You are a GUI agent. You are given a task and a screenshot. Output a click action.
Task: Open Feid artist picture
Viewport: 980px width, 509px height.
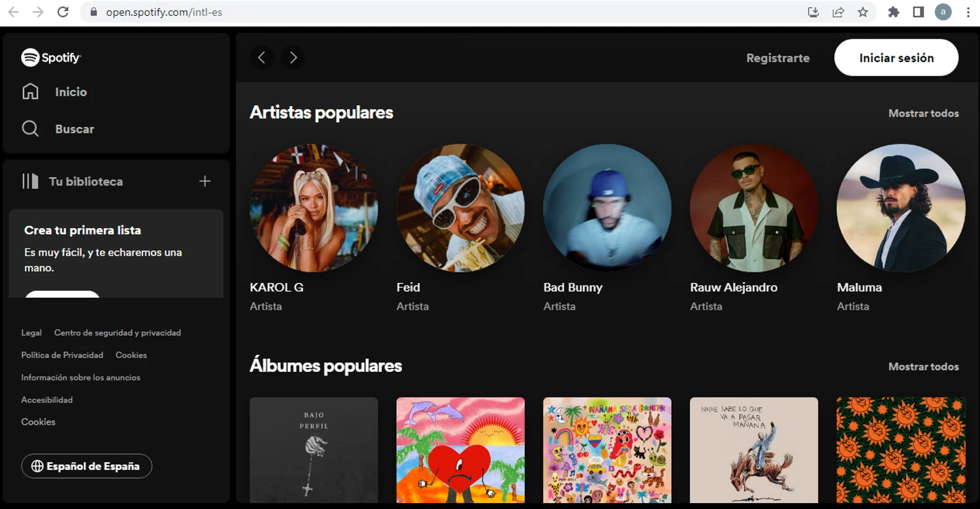pyautogui.click(x=461, y=208)
